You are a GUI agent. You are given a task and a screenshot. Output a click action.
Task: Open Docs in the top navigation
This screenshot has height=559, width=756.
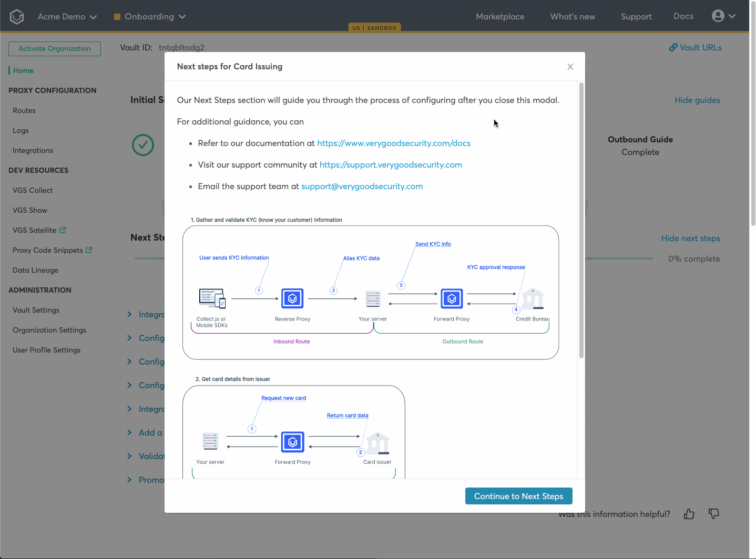pyautogui.click(x=683, y=16)
